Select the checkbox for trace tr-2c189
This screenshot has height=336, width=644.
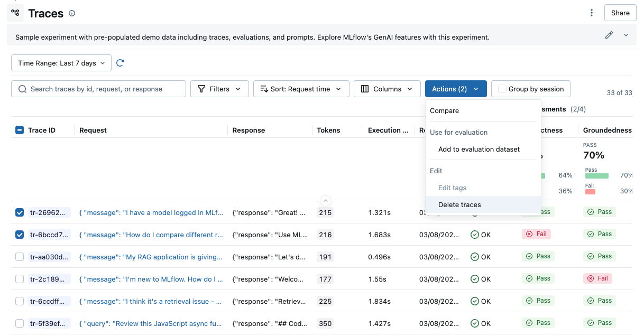coord(20,278)
